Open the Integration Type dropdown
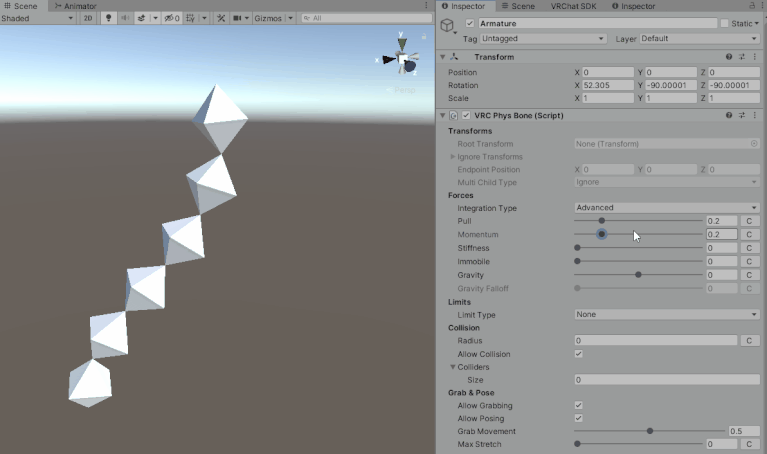The height and width of the screenshot is (454, 767). point(666,208)
